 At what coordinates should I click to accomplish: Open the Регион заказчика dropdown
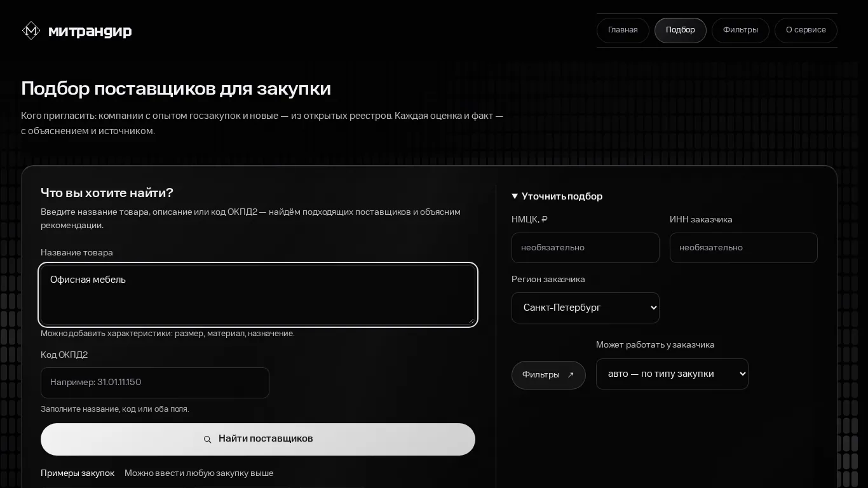pyautogui.click(x=585, y=308)
